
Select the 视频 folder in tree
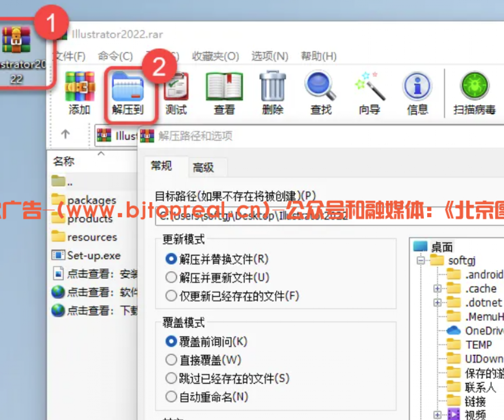point(466,415)
